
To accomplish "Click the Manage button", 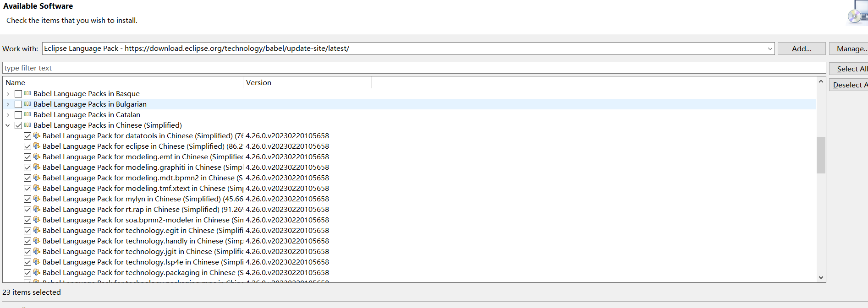I will [x=849, y=49].
